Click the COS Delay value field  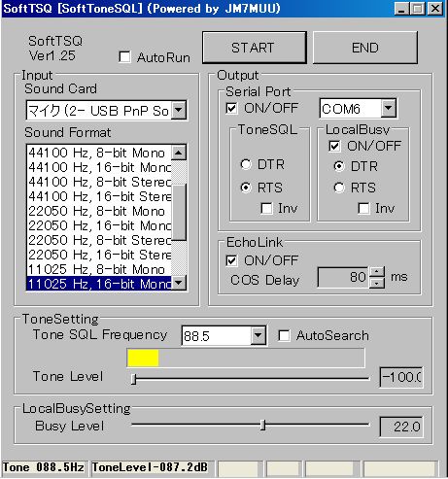(343, 277)
